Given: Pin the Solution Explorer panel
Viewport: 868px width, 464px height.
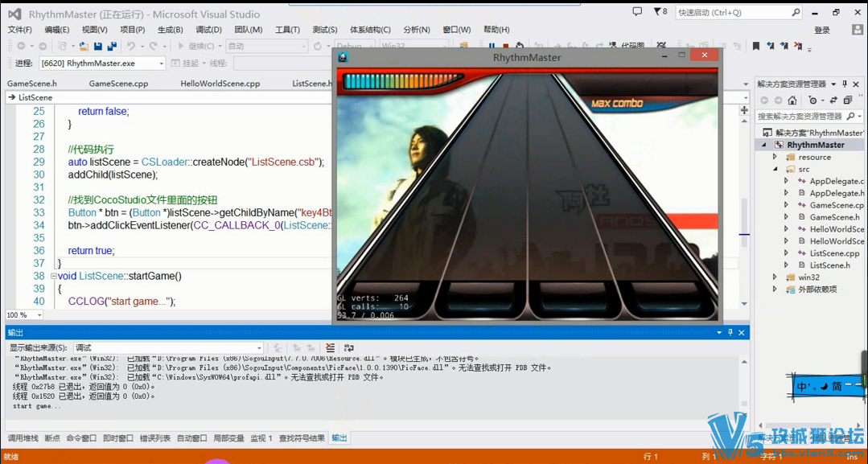Looking at the screenshot, I should tap(845, 84).
